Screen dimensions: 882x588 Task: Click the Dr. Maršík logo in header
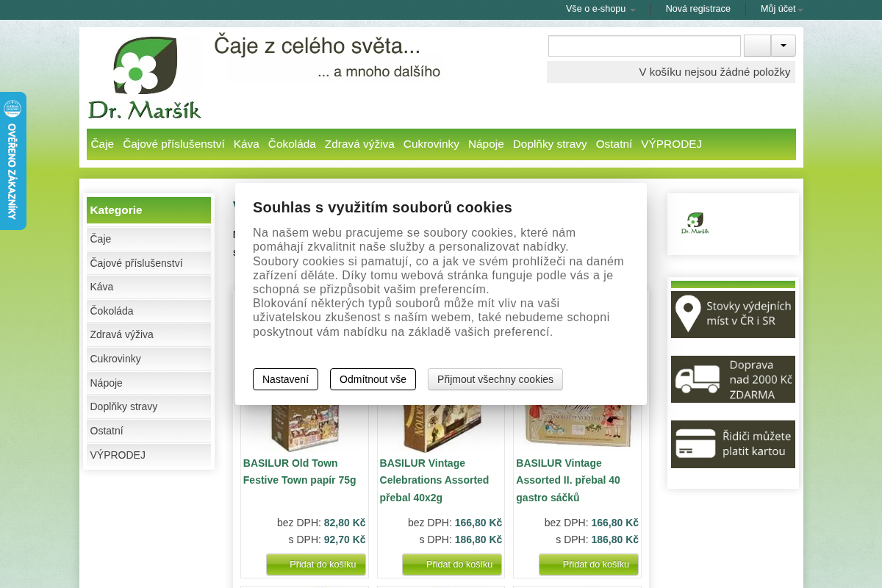[x=144, y=77]
